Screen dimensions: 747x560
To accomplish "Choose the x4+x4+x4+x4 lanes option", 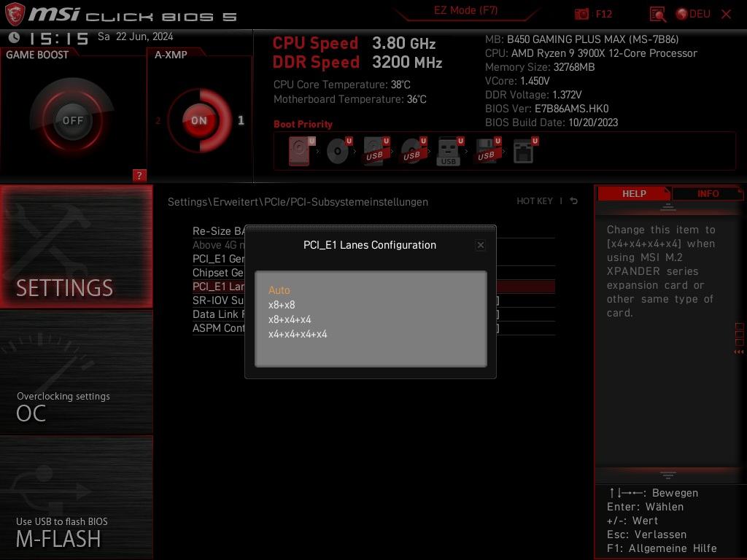I will [x=298, y=334].
